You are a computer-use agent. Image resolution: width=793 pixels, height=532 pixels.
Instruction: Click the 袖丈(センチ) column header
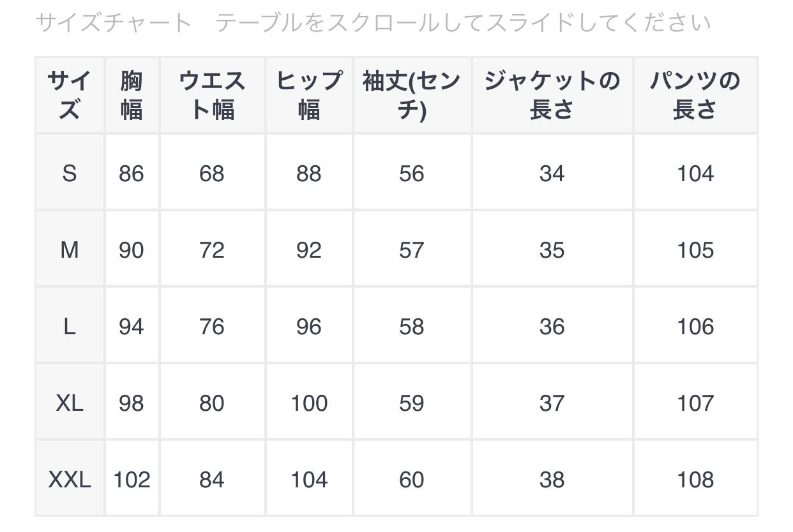[412, 96]
